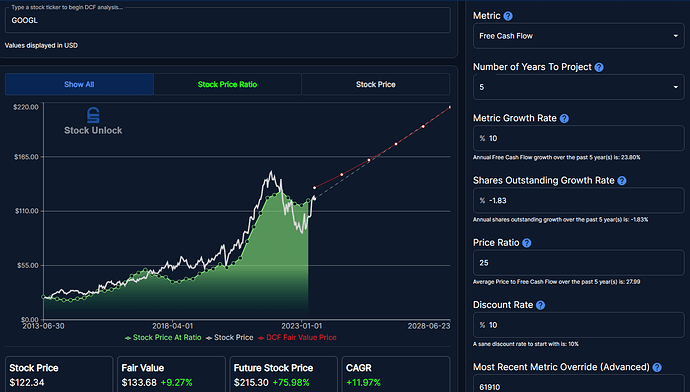This screenshot has width=690, height=392.
Task: Show the Metric Growth Rate help tooltip icon
Action: tap(564, 118)
